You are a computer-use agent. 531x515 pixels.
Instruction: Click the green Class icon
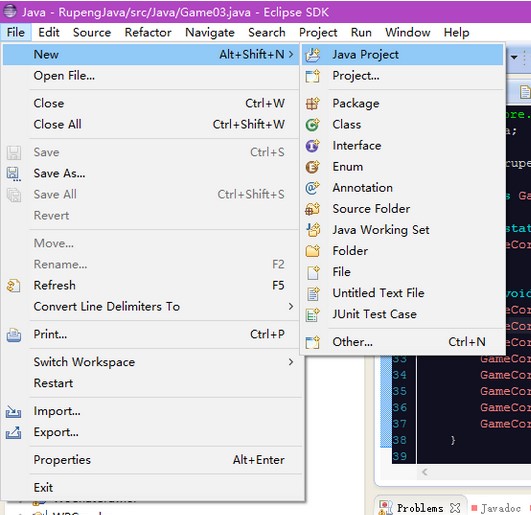click(x=313, y=125)
